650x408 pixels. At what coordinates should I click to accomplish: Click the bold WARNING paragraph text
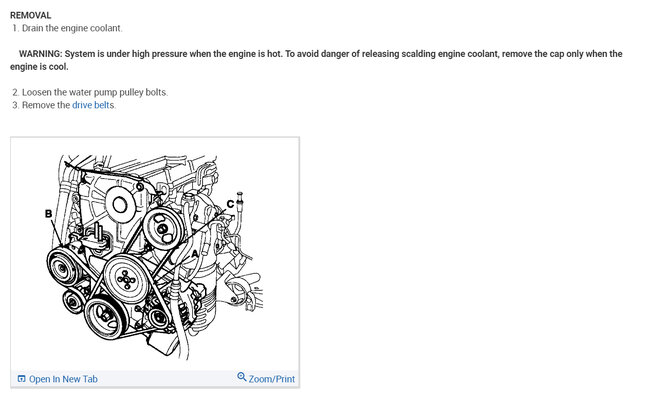[316, 60]
